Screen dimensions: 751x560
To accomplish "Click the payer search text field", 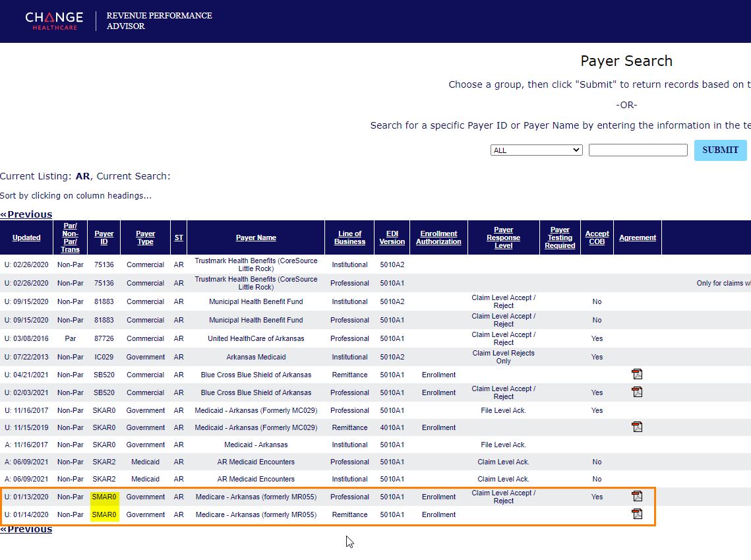I will (638, 150).
